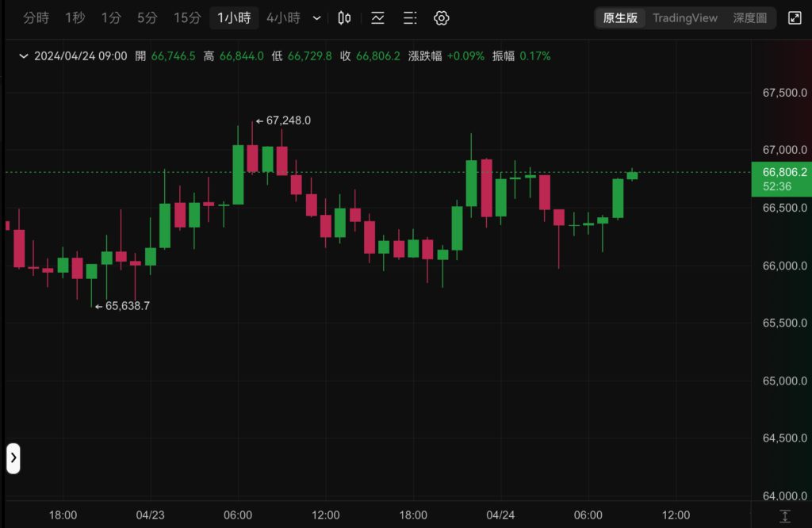The height and width of the screenshot is (528, 812).
Task: Open chart settings gear icon
Action: coord(442,18)
